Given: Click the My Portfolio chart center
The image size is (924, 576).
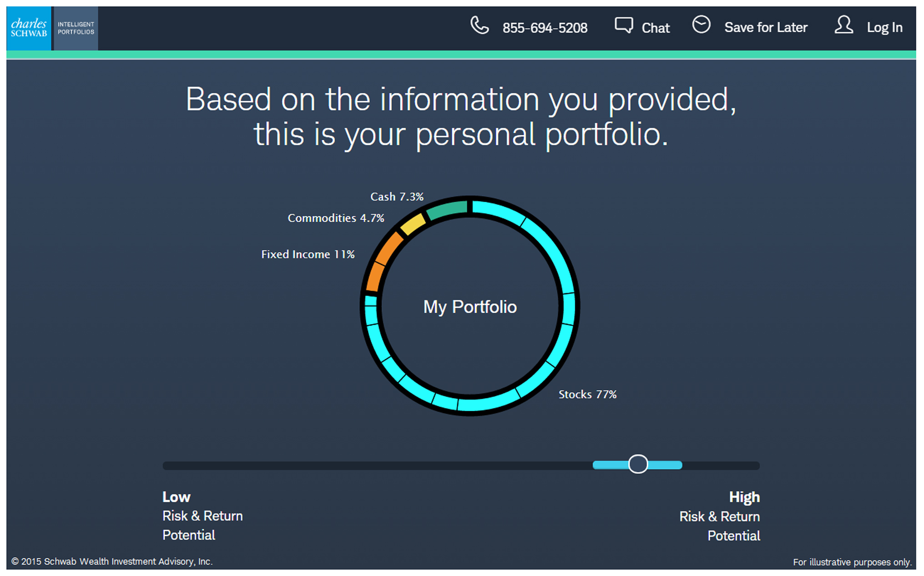Looking at the screenshot, I should pos(470,307).
